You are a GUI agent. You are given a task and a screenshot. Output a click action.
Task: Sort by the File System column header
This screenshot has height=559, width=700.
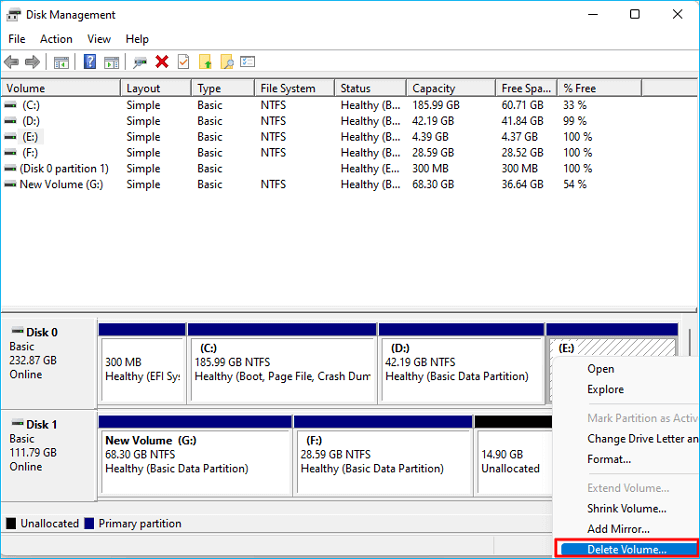(287, 88)
